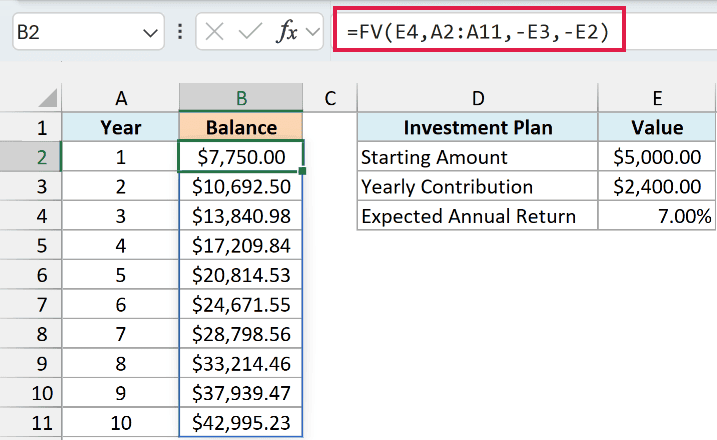Click the three-dot formula bar resize handle
This screenshot has width=717, height=440.
180,32
